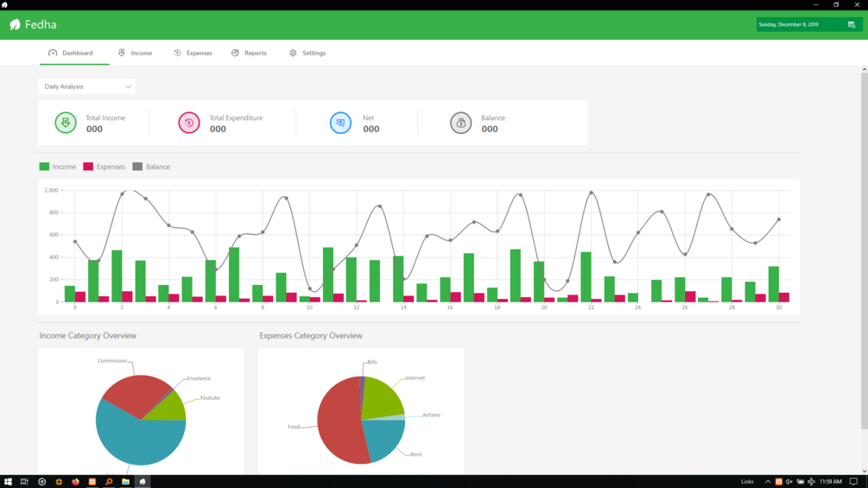Click the green Total Income icon

[66, 123]
